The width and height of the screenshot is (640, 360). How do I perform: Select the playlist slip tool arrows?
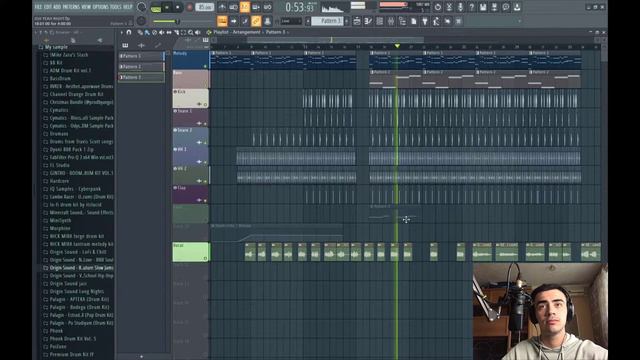[169, 32]
